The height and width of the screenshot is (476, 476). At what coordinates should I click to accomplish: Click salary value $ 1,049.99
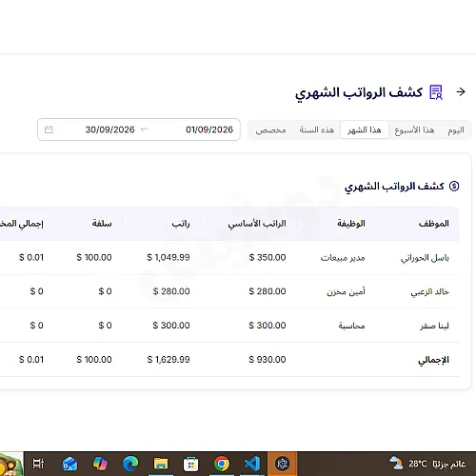tap(169, 257)
